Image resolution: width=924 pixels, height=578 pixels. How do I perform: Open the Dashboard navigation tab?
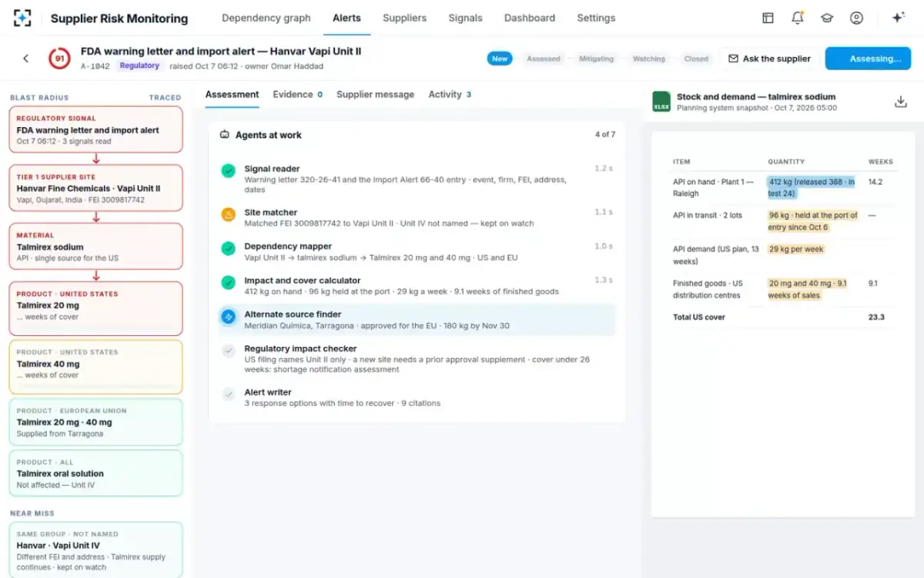tap(530, 18)
